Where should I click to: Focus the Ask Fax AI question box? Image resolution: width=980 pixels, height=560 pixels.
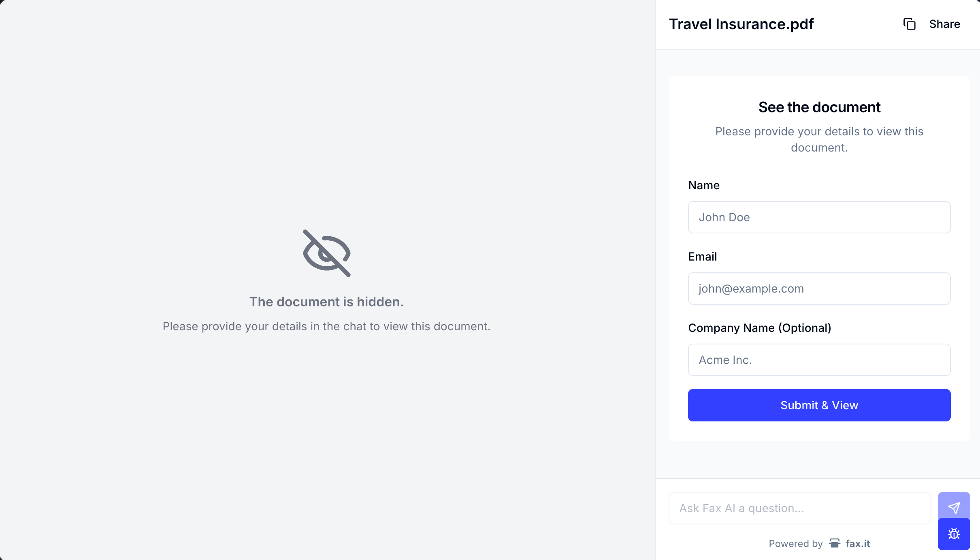pos(800,508)
